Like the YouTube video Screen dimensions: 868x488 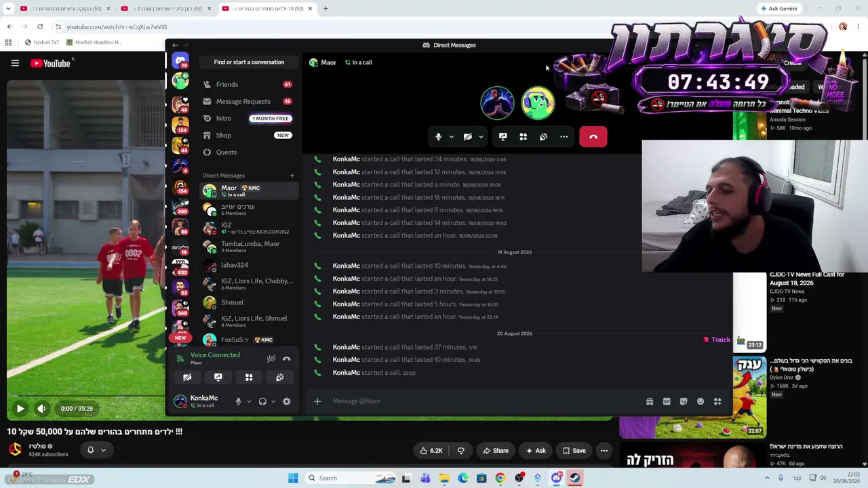pos(431,451)
